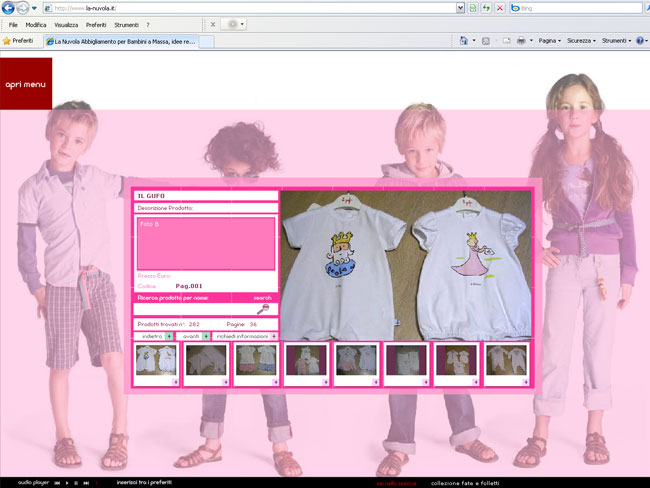650x488 pixels.
Task: Expand the Print dropdown arrow
Action: [x=531, y=41]
